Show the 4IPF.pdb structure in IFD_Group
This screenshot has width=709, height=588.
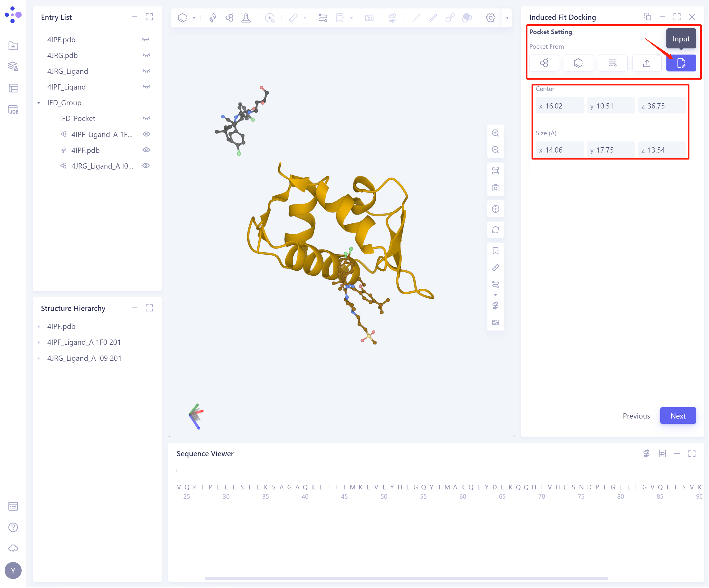tap(146, 150)
